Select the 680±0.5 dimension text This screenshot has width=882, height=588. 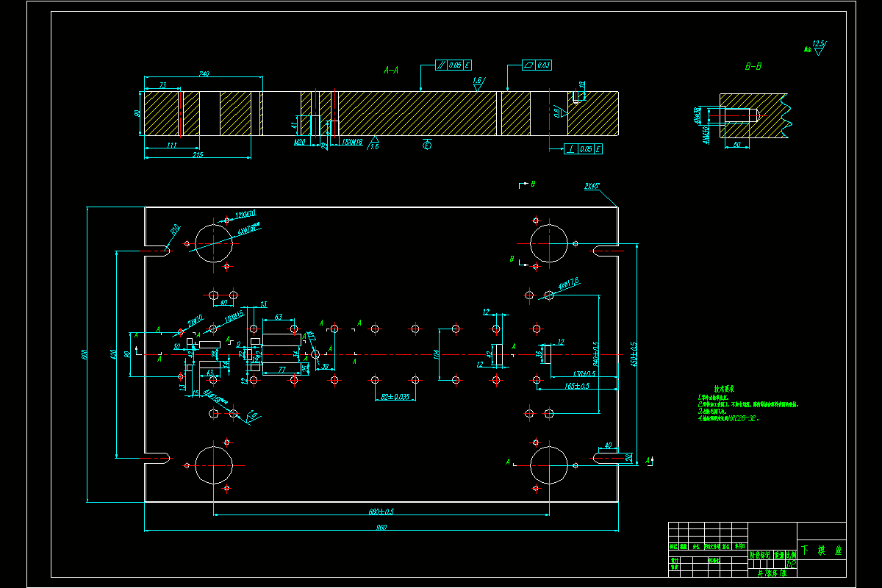pos(381,511)
